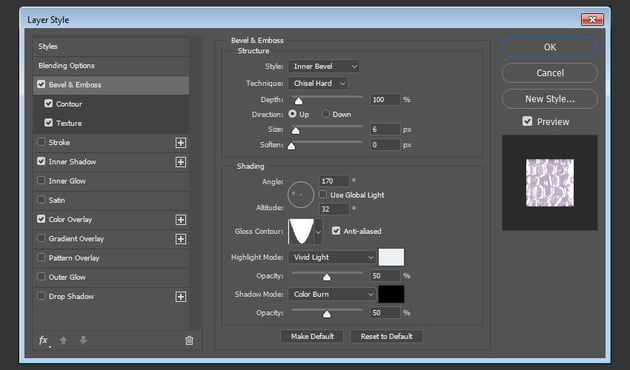Enable the Satin checkbox
Viewport: 630px width, 370px height.
[x=41, y=200]
